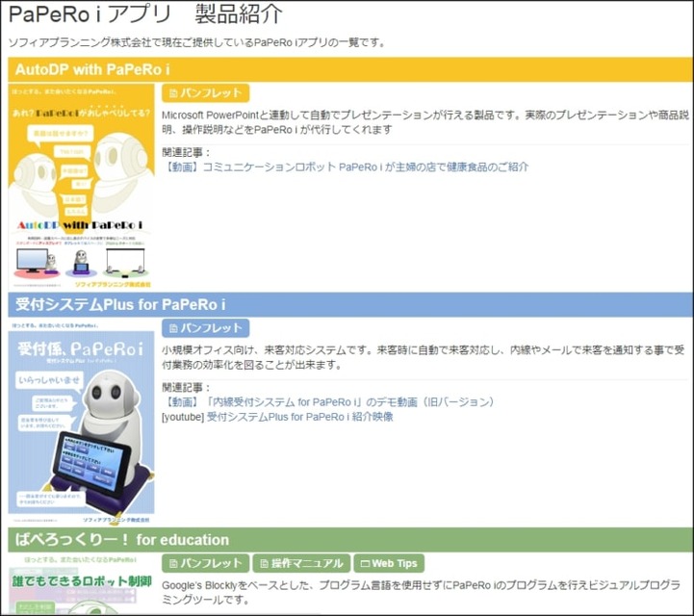Click the AutoDP with PaPeRo i yellow header
This screenshot has height=616, width=694.
350,69
